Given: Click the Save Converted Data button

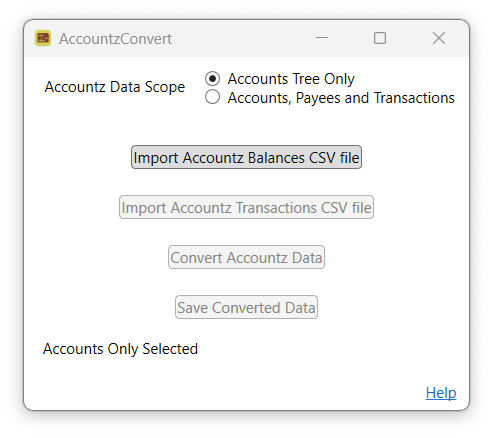Looking at the screenshot, I should (246, 307).
